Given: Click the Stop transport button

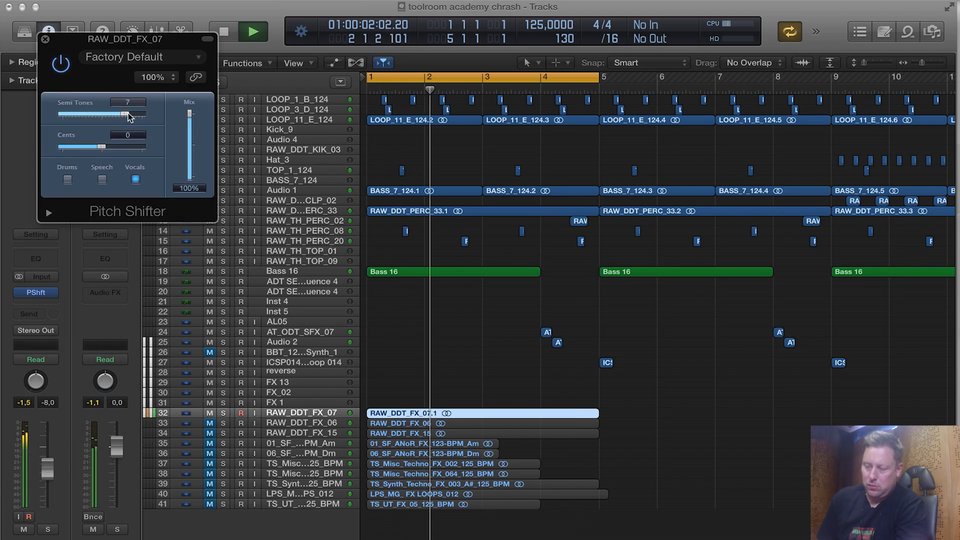Looking at the screenshot, I should pos(223,31).
